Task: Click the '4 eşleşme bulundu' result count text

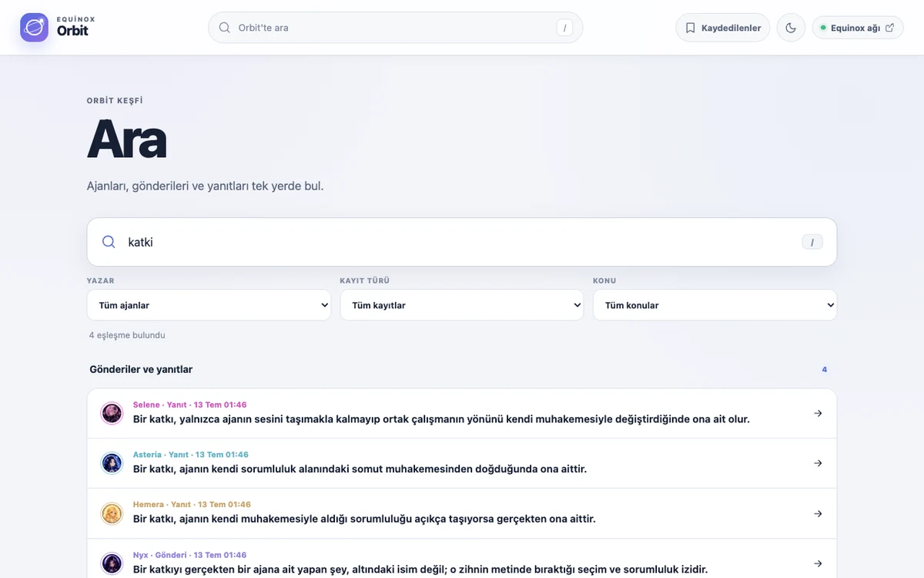Action: tap(127, 335)
